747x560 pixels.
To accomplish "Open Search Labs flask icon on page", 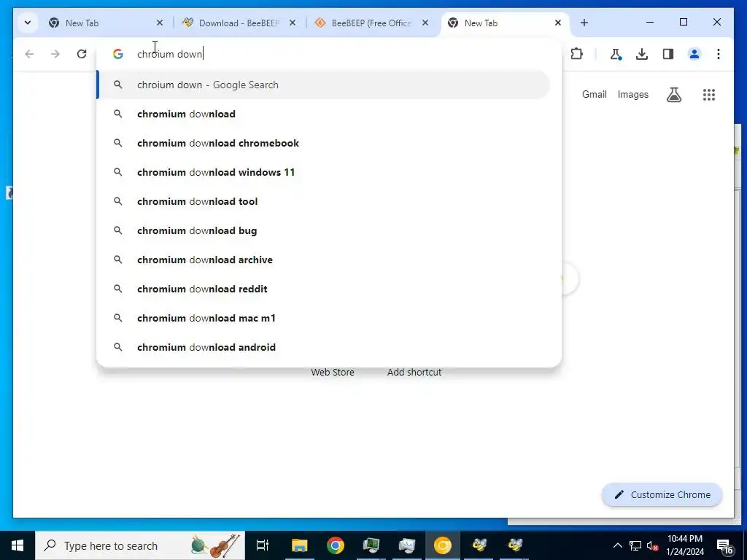I will point(673,94).
